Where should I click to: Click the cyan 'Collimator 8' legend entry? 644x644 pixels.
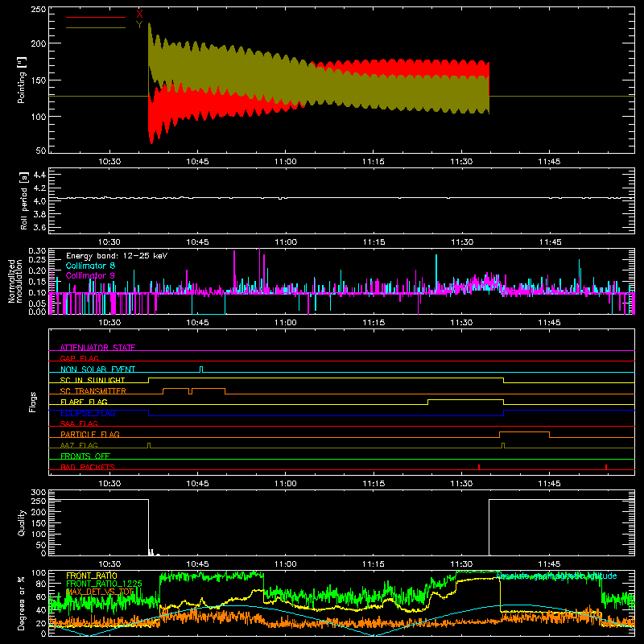90,266
